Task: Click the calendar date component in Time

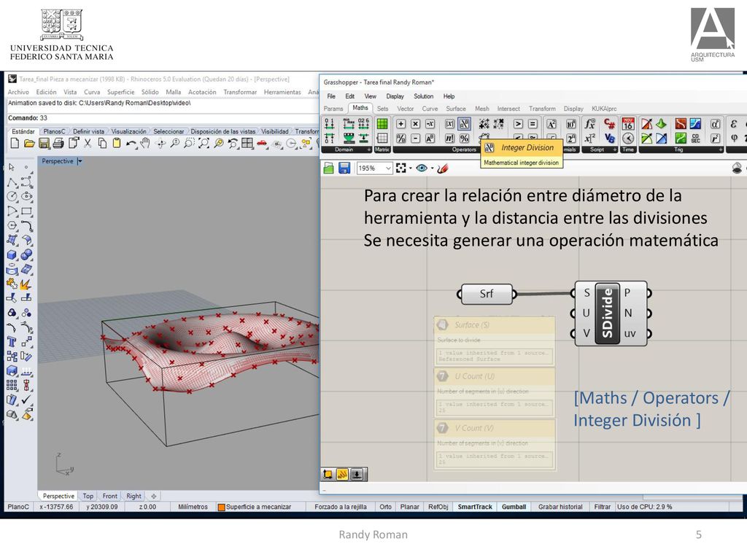Action: (x=628, y=124)
